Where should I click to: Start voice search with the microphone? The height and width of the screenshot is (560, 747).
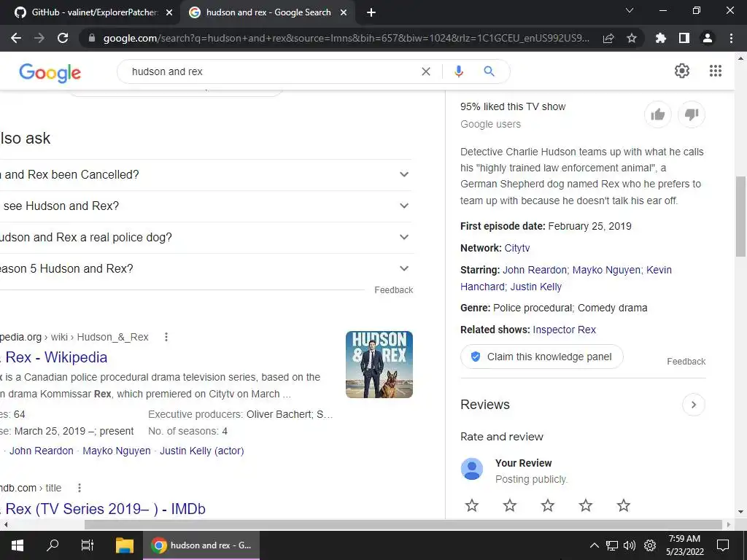[x=459, y=71]
